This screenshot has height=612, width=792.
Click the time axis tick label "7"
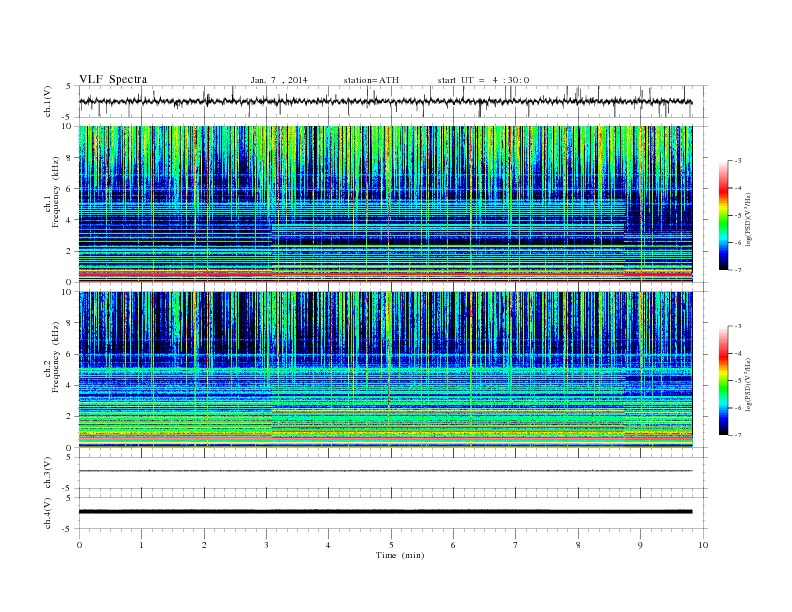[516, 545]
